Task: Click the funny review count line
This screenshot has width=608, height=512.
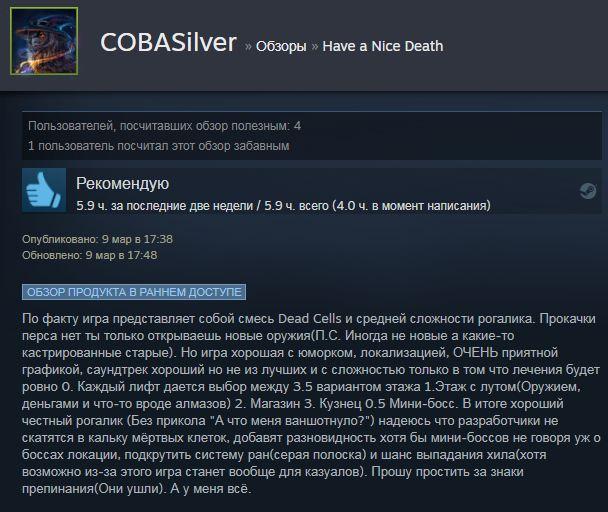Action: [x=159, y=146]
